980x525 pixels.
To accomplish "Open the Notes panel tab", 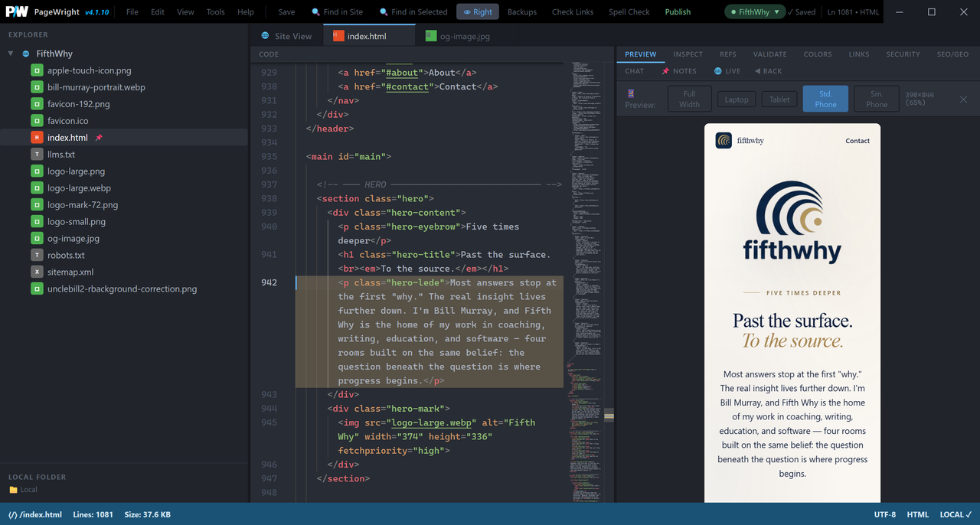I will coord(679,71).
